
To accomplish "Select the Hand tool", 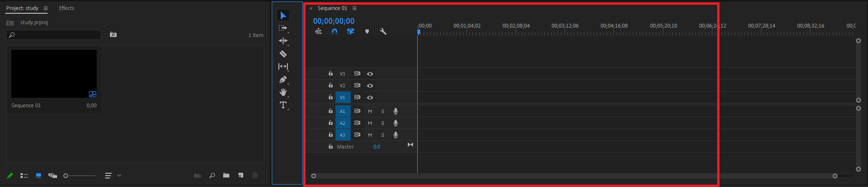I will 283,92.
